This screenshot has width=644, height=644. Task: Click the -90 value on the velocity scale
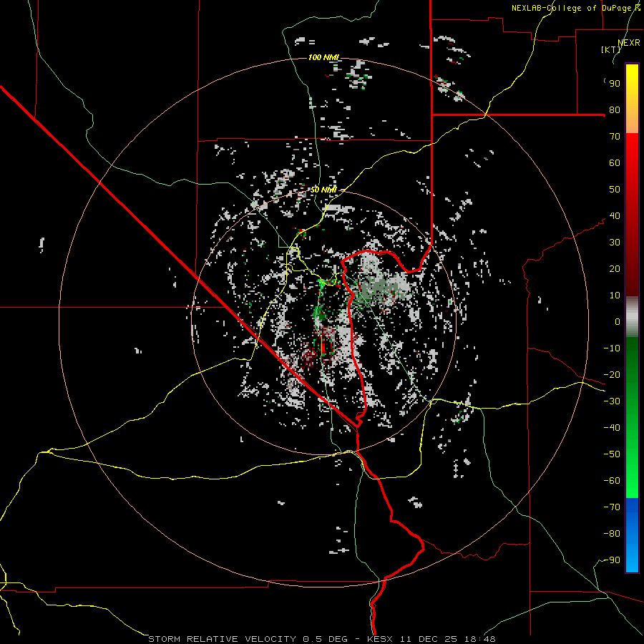pos(612,560)
